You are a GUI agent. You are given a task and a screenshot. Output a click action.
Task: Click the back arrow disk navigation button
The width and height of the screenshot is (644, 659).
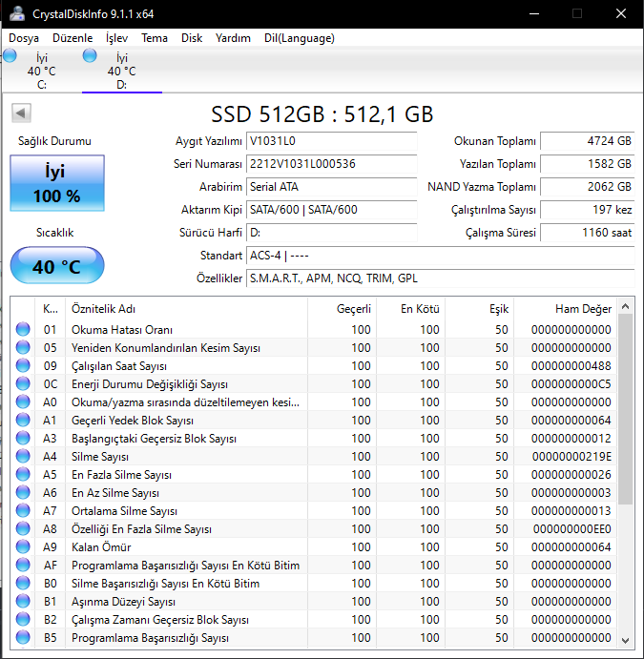[20, 114]
